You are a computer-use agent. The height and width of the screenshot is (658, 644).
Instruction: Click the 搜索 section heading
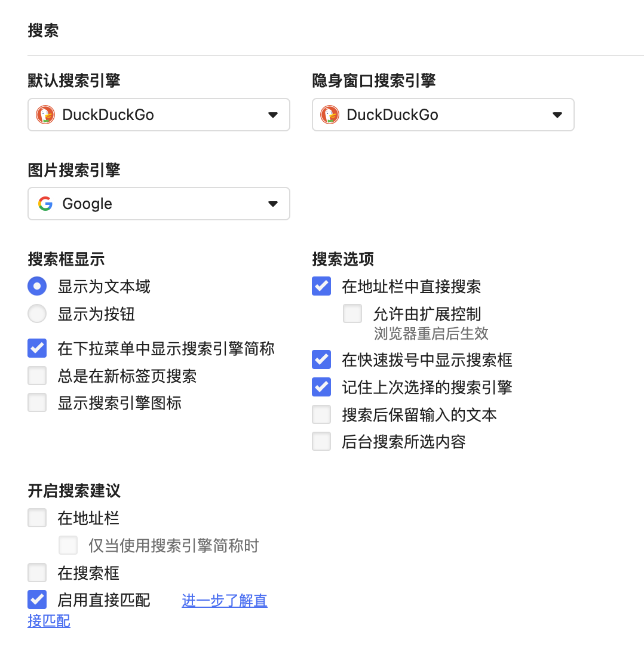point(43,30)
